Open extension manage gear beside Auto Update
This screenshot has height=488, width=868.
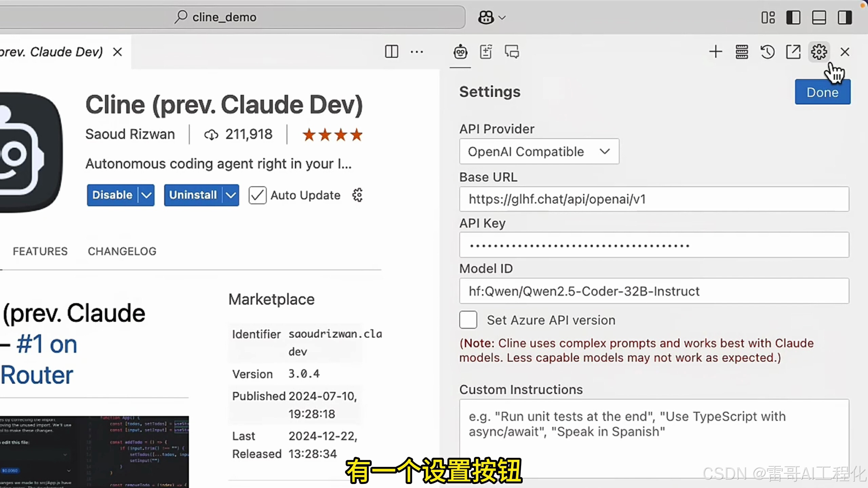pyautogui.click(x=357, y=195)
